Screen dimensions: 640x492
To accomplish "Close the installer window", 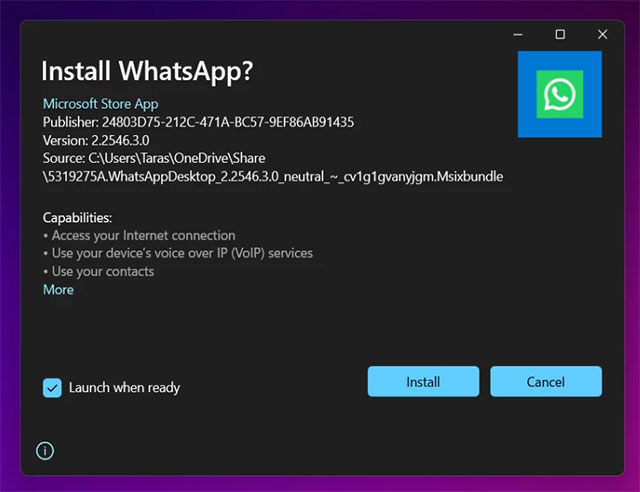I will coord(602,34).
